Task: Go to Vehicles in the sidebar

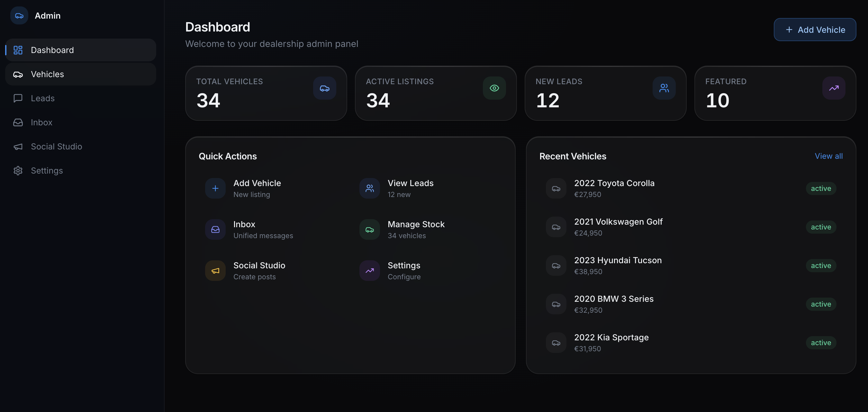Action: click(x=81, y=75)
